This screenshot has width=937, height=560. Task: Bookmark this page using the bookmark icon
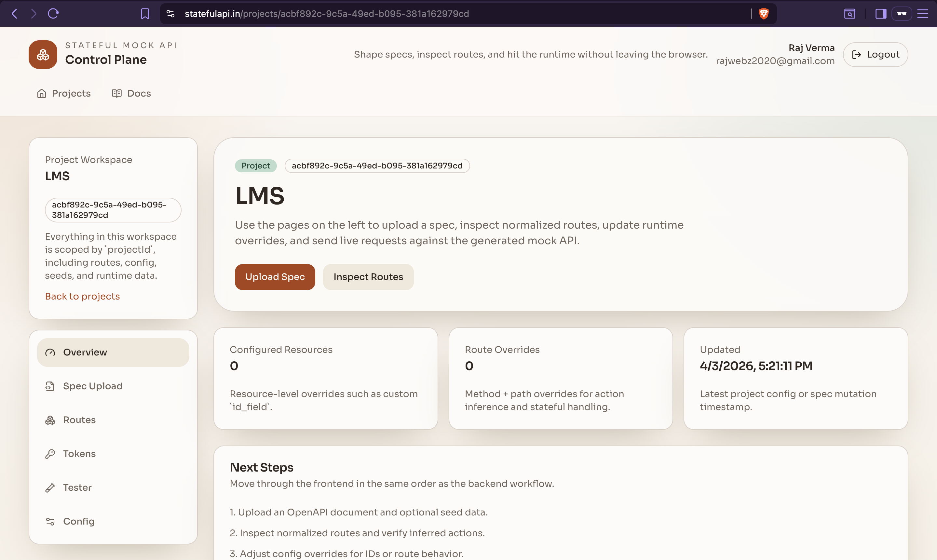tap(145, 14)
